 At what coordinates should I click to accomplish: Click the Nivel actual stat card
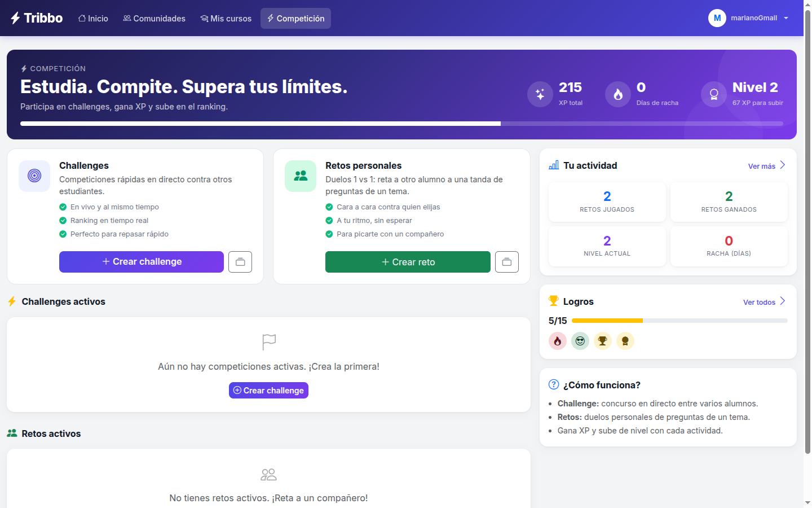coord(607,246)
